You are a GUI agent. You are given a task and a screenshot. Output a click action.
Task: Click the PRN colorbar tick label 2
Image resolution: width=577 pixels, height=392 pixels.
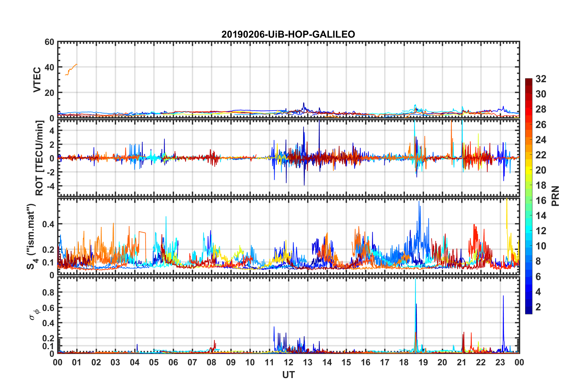(538, 307)
